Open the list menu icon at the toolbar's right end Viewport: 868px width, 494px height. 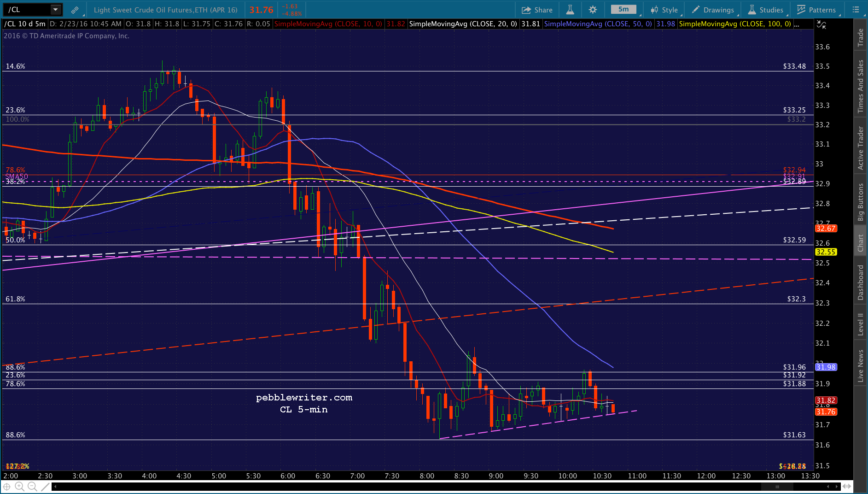click(856, 10)
